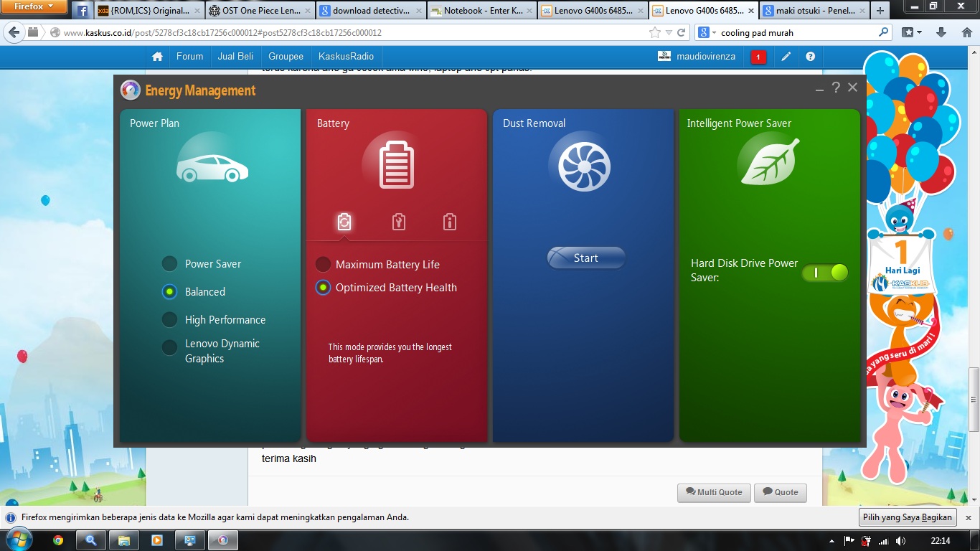Click the volume speaker icon in system tray
Screen dimensions: 980x551
click(x=901, y=541)
